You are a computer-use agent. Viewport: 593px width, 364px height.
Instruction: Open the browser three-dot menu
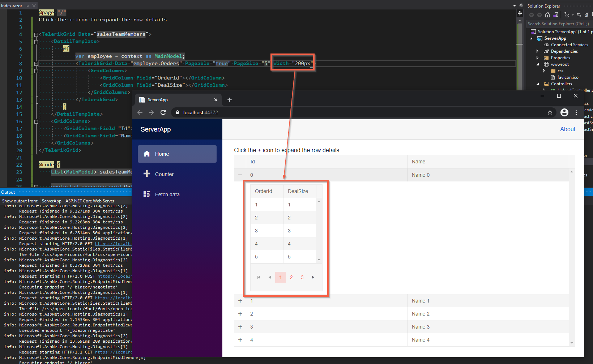576,112
